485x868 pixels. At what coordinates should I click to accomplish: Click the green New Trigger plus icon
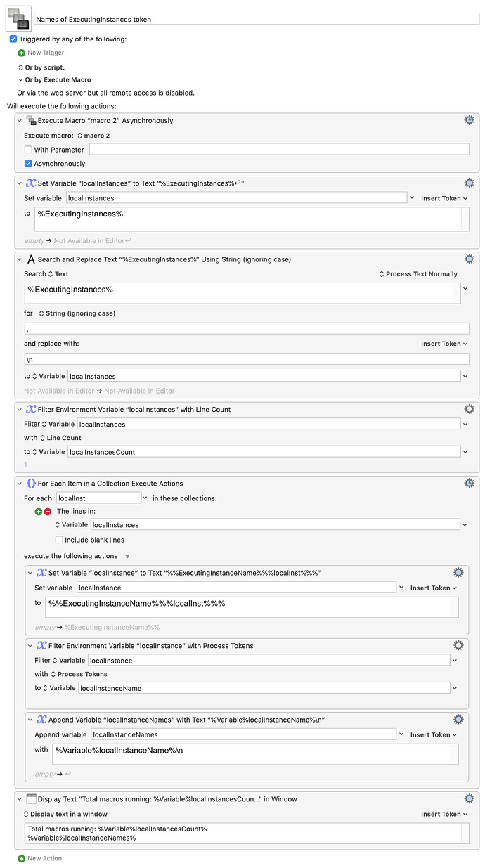[x=21, y=53]
